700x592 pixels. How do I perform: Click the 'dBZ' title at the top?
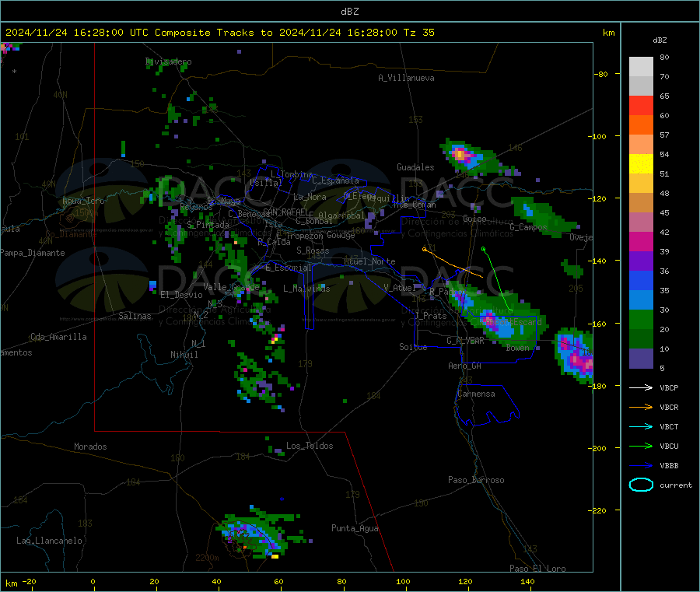coord(349,12)
